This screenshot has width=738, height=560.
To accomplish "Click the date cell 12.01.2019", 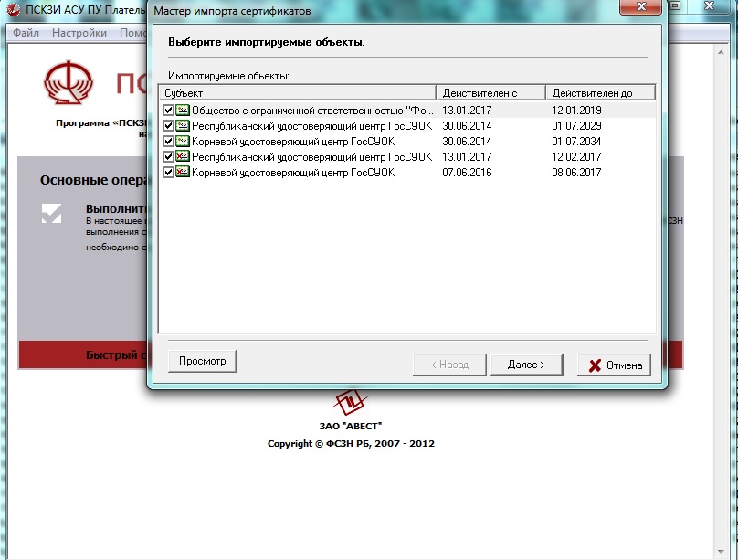I will tap(576, 111).
